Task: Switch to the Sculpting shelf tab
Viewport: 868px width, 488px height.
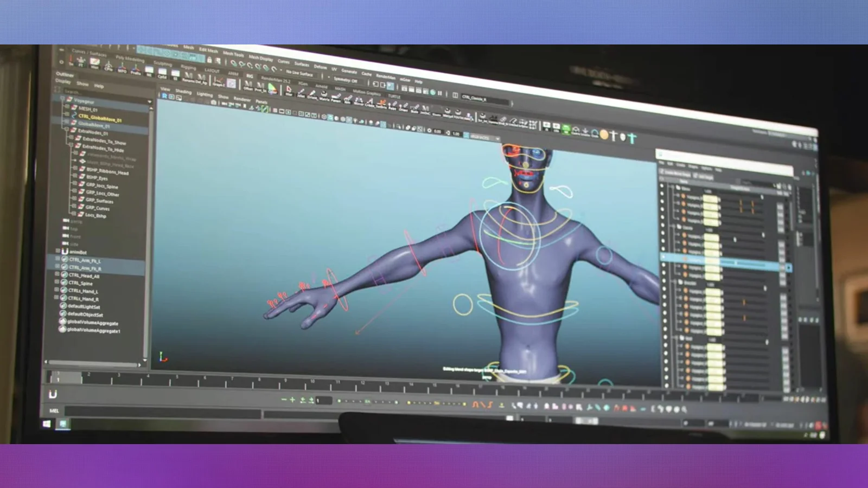Action: pyautogui.click(x=162, y=63)
